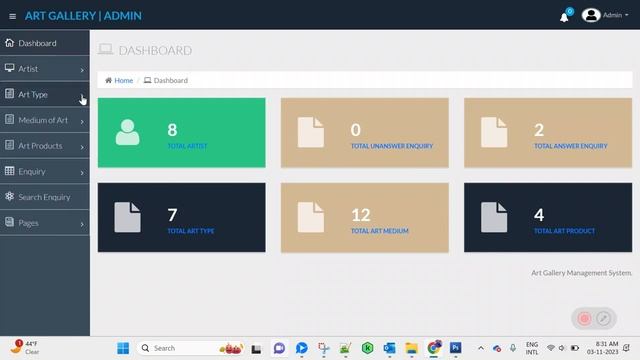
Task: Click the Home breadcrumb link
Action: (x=123, y=80)
